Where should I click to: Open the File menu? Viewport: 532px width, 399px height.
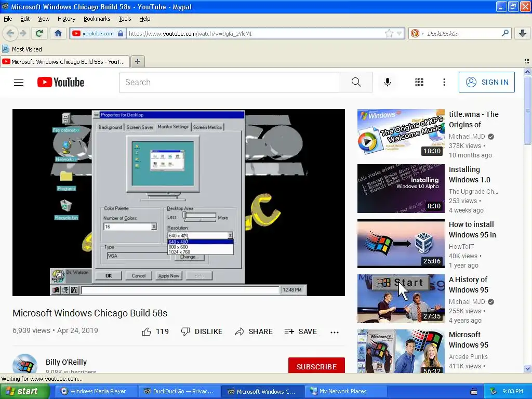click(8, 19)
